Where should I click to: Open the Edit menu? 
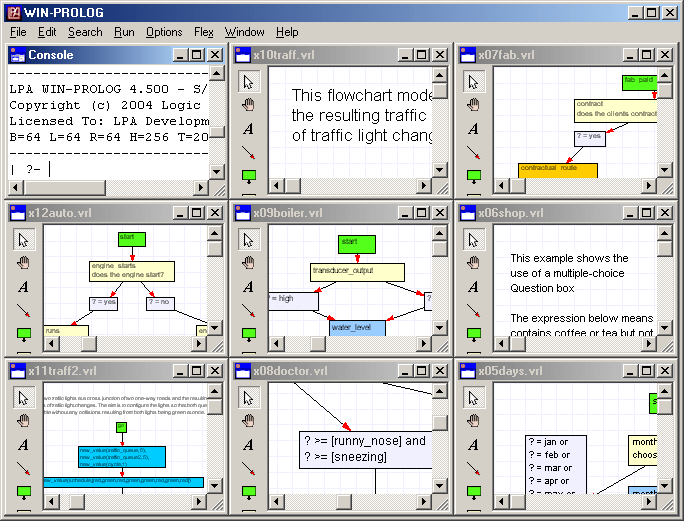point(47,32)
